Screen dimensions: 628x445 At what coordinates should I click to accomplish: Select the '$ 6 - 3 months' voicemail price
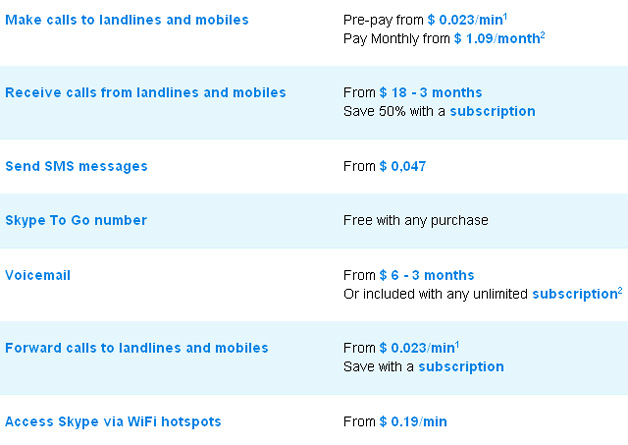click(x=426, y=275)
